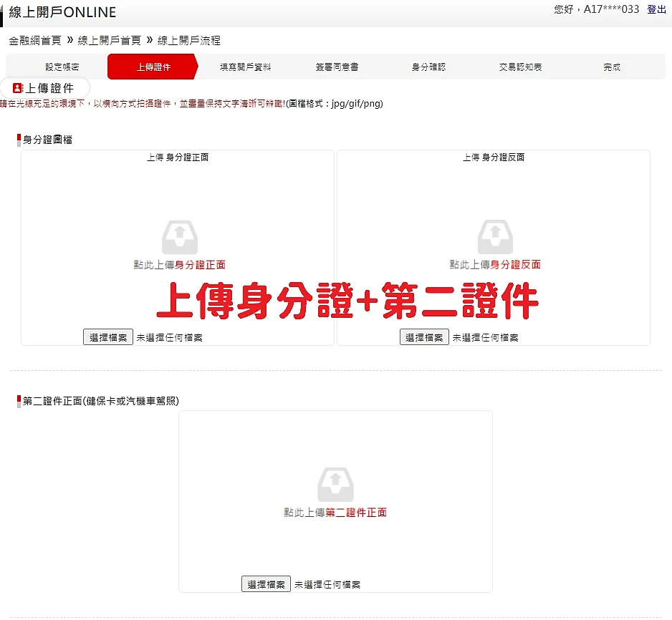Click 選擇檔案 for the second ID document

tap(265, 583)
